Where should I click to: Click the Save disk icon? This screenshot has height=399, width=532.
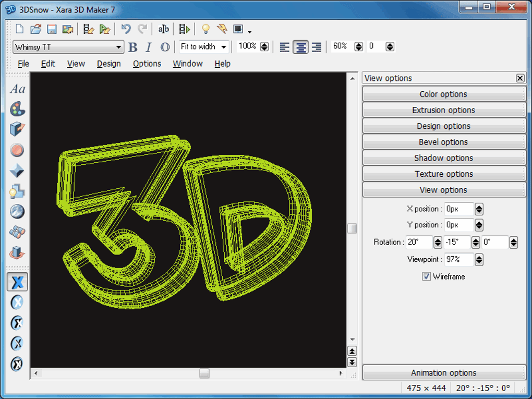(x=52, y=29)
